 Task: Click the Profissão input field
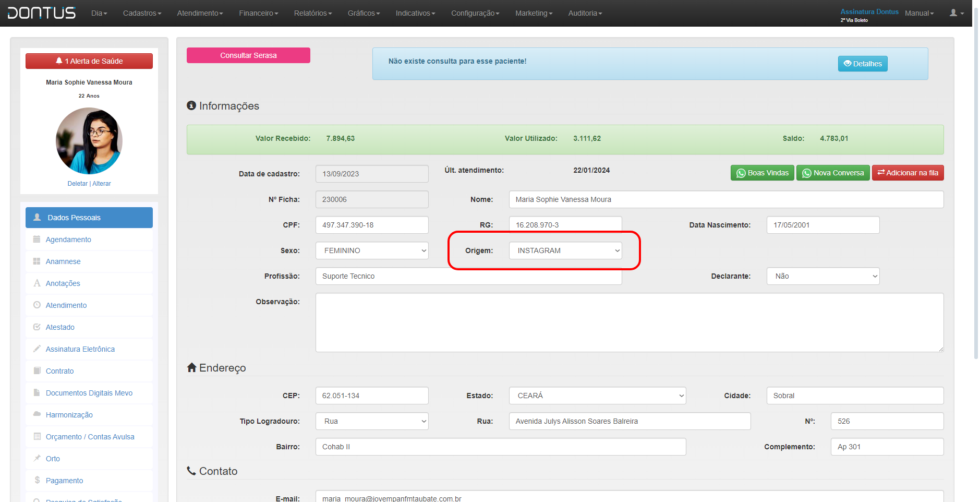pos(468,276)
